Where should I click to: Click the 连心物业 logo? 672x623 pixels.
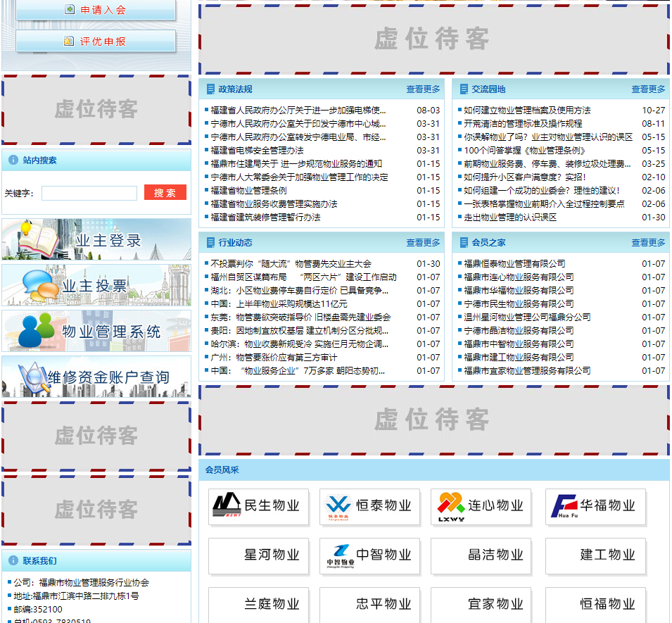point(481,506)
